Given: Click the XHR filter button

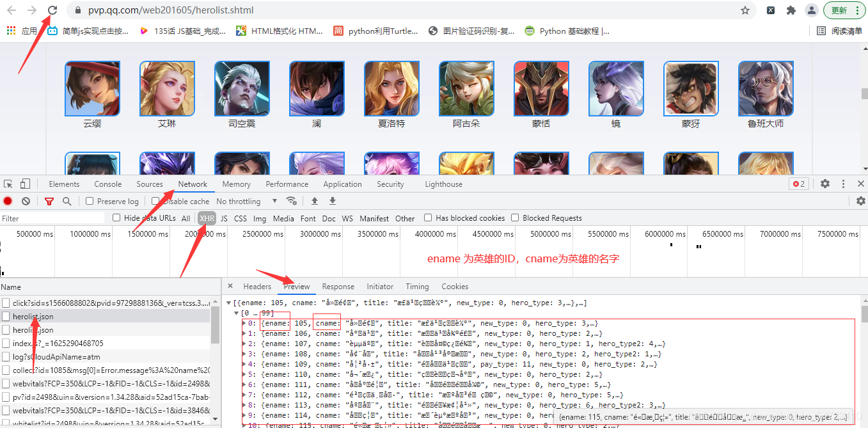Looking at the screenshot, I should click(x=207, y=218).
